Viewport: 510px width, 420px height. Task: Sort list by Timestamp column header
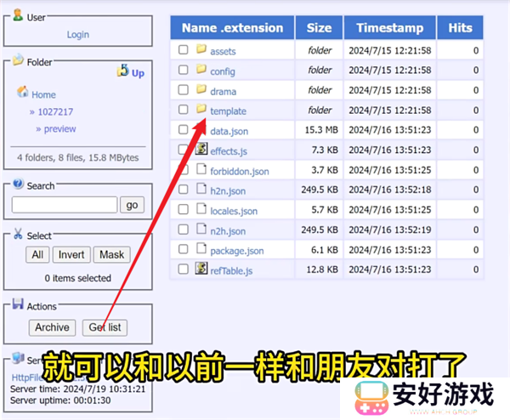pyautogui.click(x=389, y=27)
